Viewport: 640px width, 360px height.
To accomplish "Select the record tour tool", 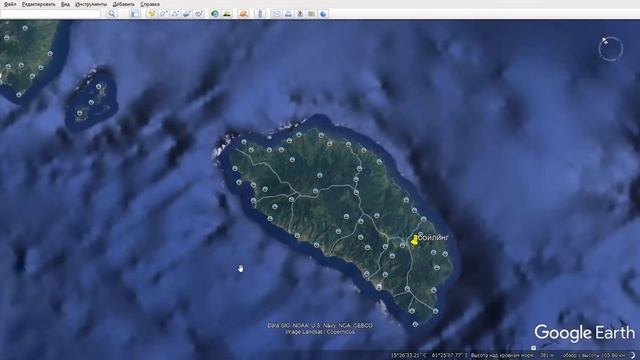I will click(199, 13).
